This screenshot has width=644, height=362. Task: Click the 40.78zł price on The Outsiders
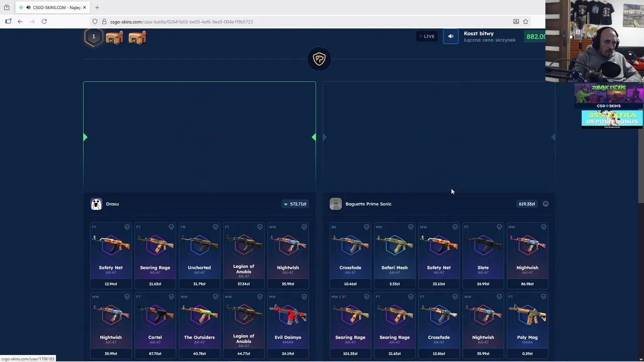tap(199, 354)
